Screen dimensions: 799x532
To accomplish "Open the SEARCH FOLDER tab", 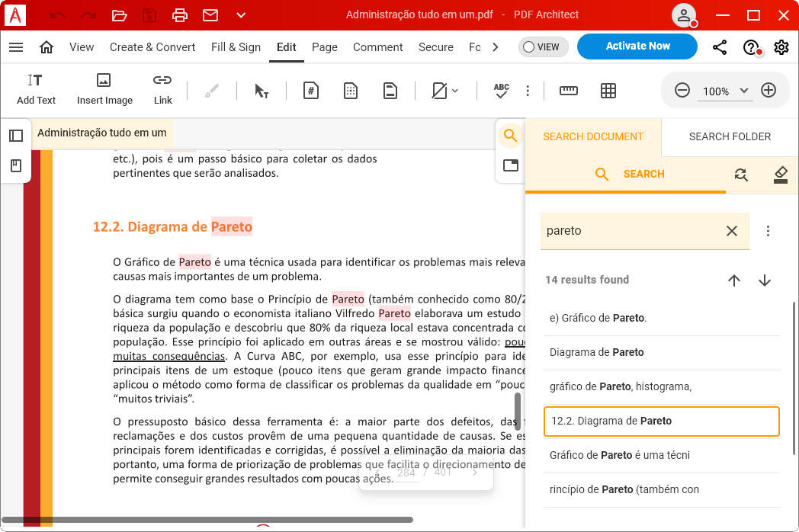I will pos(730,136).
